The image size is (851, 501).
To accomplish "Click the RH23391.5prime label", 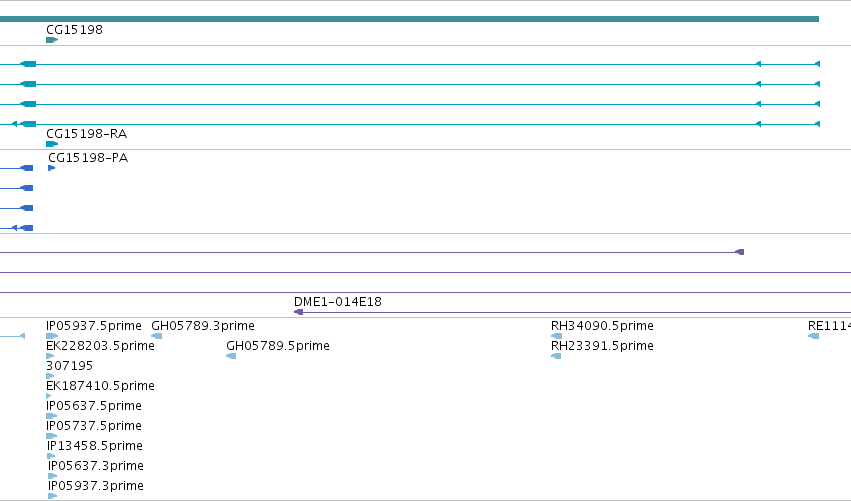I will pos(602,346).
